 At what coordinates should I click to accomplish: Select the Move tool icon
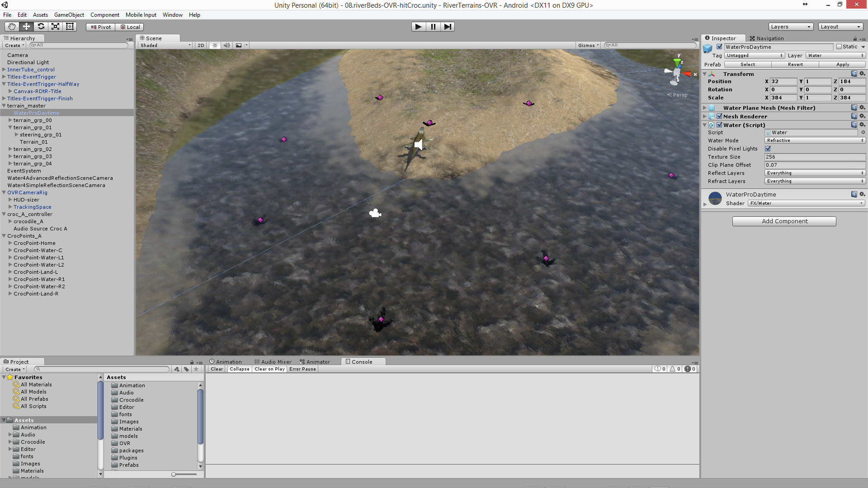tap(26, 27)
